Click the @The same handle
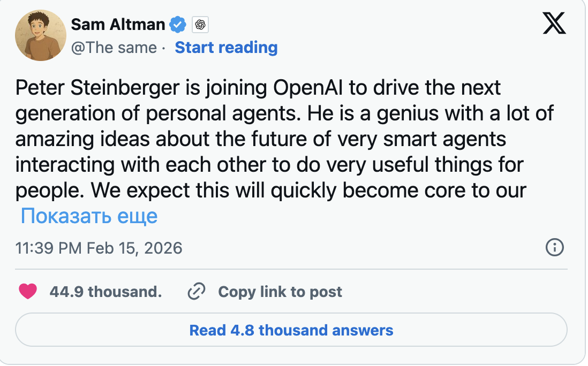 coord(114,48)
